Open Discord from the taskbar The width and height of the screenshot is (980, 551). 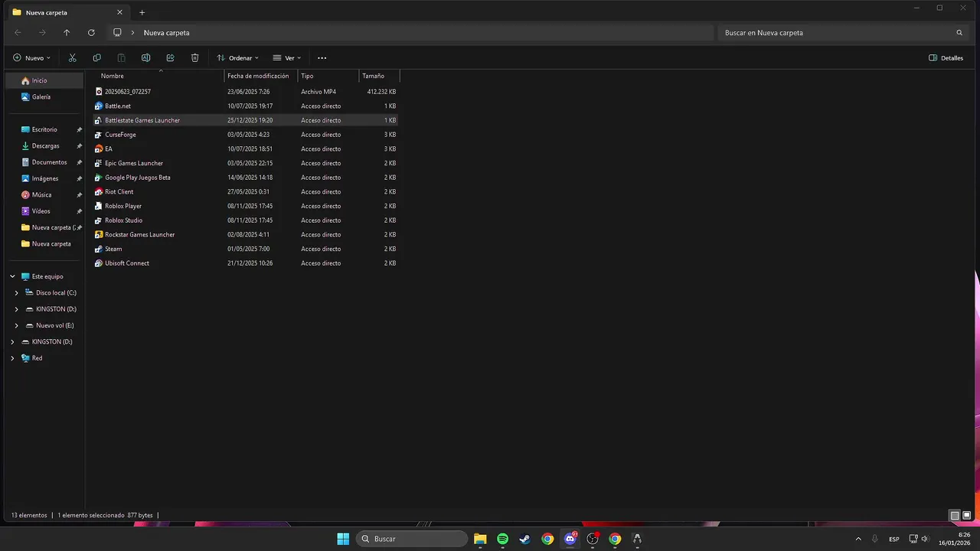(570, 539)
